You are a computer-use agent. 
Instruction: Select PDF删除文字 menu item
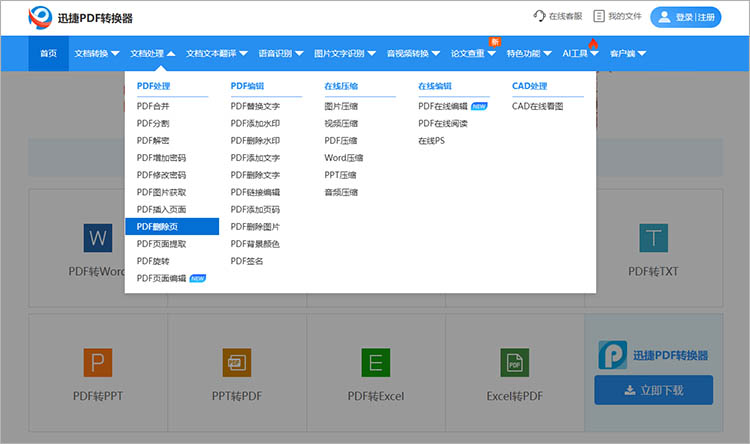tap(255, 175)
